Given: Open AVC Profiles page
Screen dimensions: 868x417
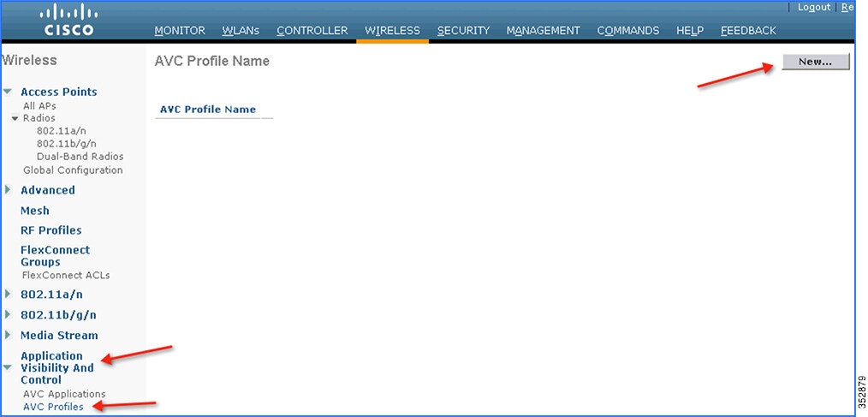Looking at the screenshot, I should click(53, 407).
